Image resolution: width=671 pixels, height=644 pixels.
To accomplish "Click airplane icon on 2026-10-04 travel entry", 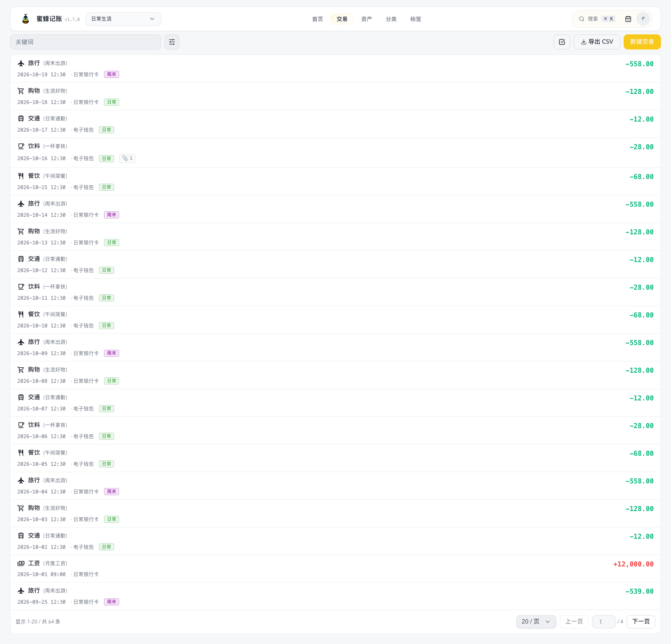I will coord(21,480).
